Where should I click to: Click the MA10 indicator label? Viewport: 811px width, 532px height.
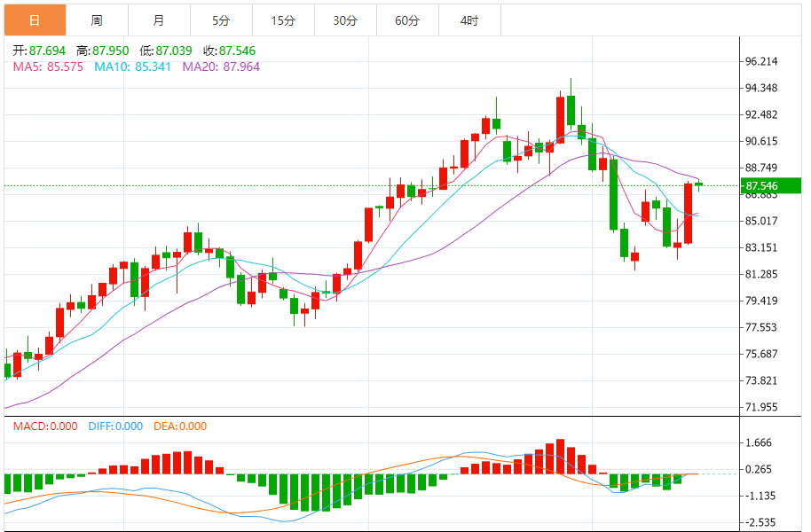(x=132, y=66)
